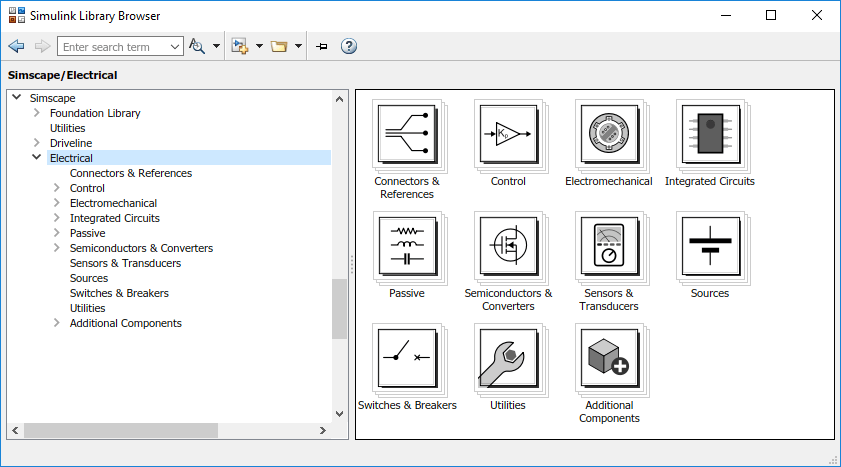The height and width of the screenshot is (467, 841).
Task: Select Additional Components tree item
Action: tap(126, 323)
